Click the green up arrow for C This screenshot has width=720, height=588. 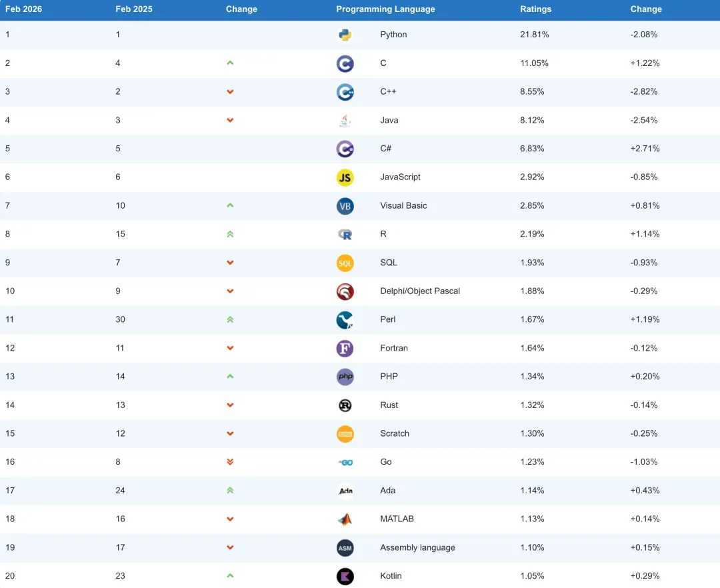pyautogui.click(x=230, y=63)
